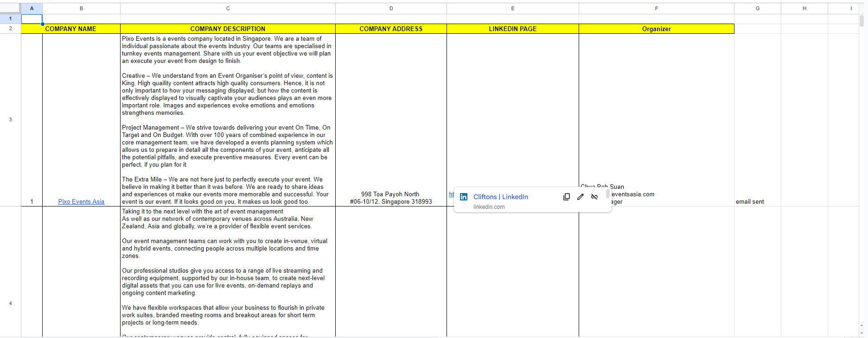Select column B header
Viewport: 868px width, 338px height.
(x=82, y=8)
